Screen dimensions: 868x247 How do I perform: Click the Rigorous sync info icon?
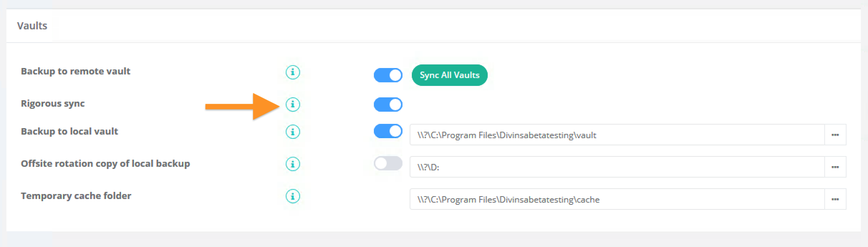point(293,105)
